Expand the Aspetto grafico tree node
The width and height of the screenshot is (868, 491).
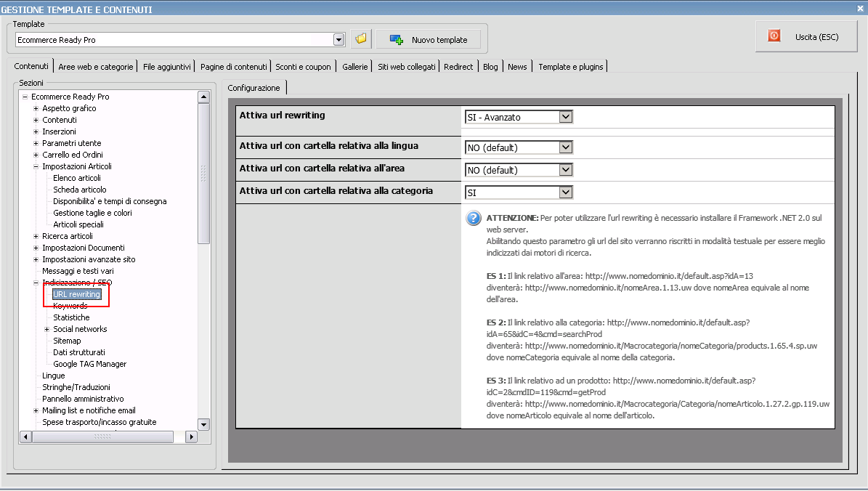(36, 108)
